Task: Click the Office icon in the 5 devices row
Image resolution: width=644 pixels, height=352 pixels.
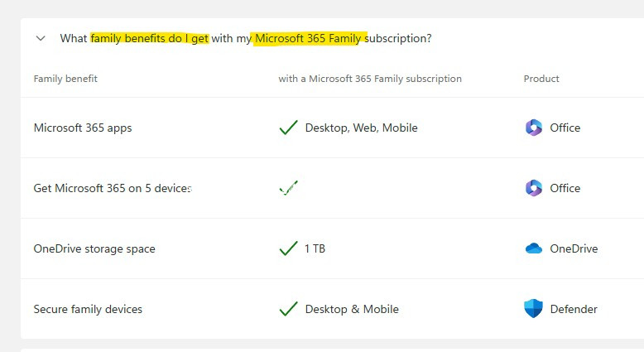Action: [533, 188]
